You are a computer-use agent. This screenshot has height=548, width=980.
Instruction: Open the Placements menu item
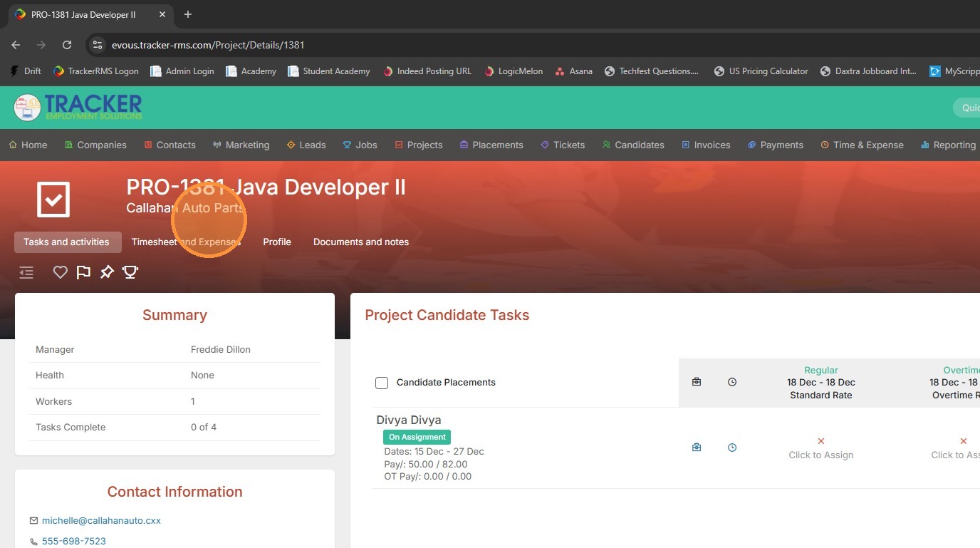point(491,145)
